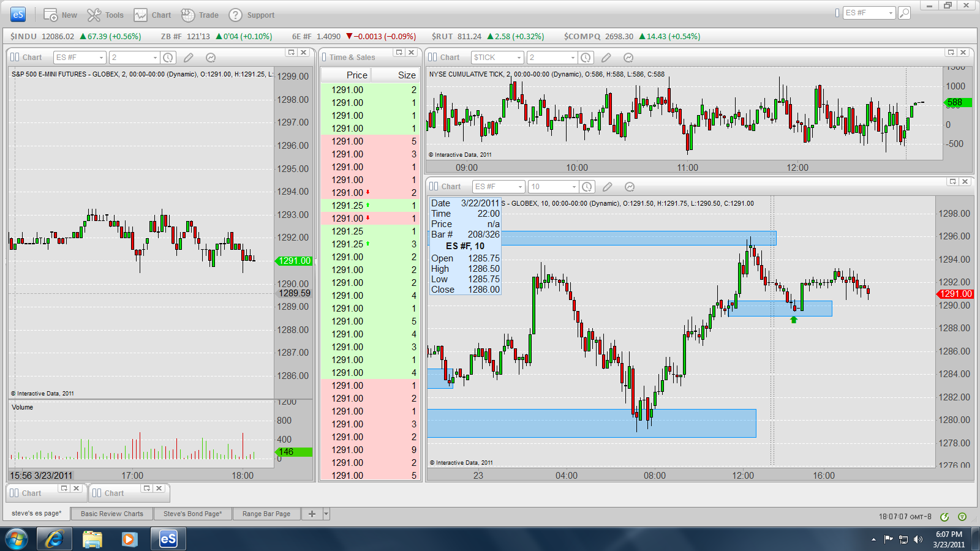Viewport: 980px width, 551px height.
Task: Switch to steve's es page tab
Action: click(37, 514)
